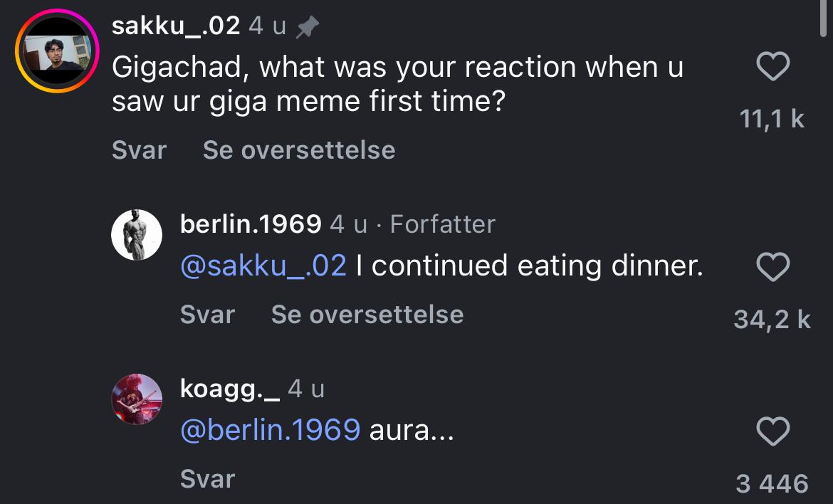Like koagg._'s aura reply
Image resolution: width=833 pixels, height=504 pixels.
point(772,431)
